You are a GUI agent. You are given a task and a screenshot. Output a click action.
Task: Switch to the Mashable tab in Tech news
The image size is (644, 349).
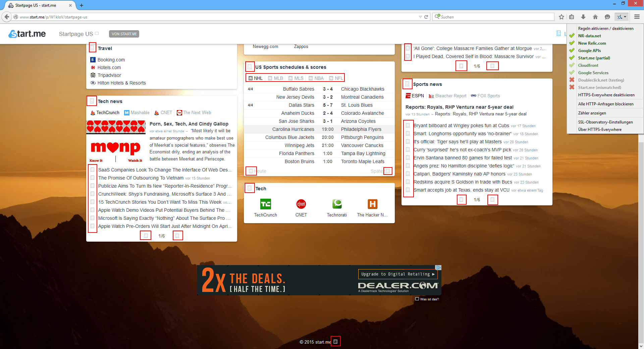click(x=137, y=113)
